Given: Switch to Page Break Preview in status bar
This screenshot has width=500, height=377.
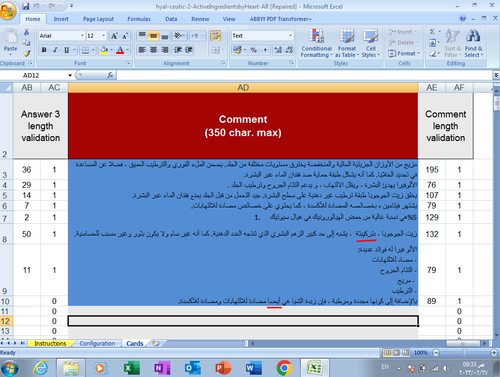Looking at the screenshot, I should click(405, 352).
